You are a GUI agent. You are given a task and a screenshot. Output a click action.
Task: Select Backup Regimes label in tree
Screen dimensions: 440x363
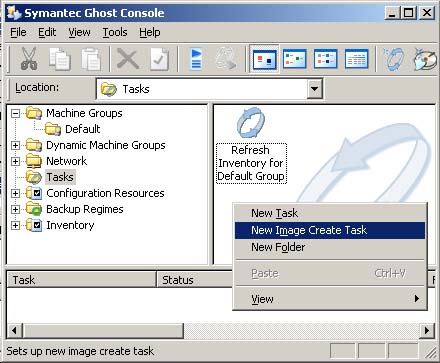tap(85, 209)
